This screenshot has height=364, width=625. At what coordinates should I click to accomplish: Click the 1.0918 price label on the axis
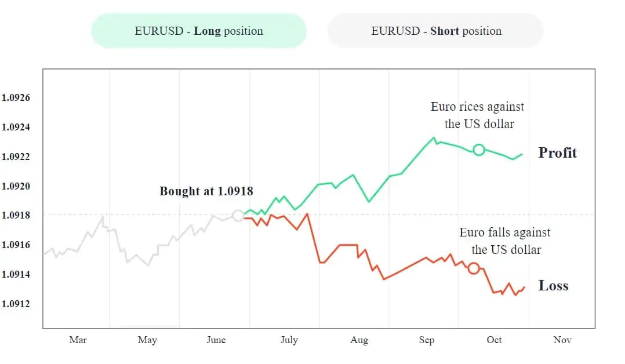pos(16,215)
